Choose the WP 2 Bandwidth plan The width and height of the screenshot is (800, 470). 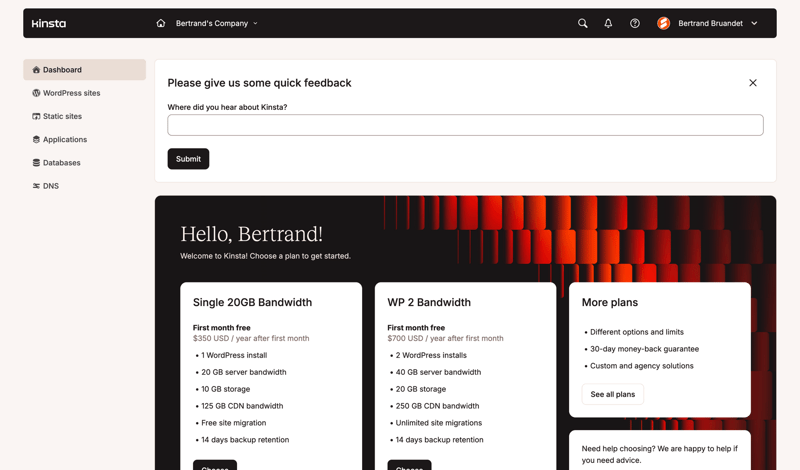(409, 465)
